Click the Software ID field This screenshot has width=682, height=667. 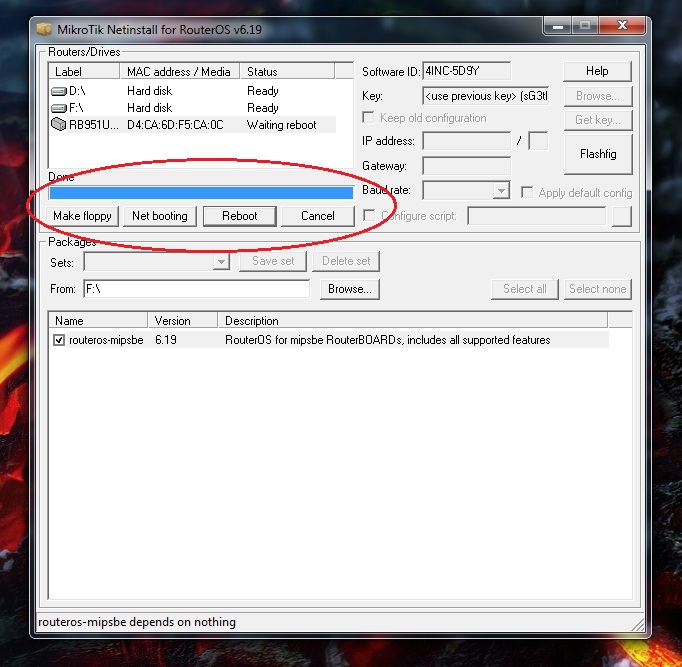(x=466, y=71)
